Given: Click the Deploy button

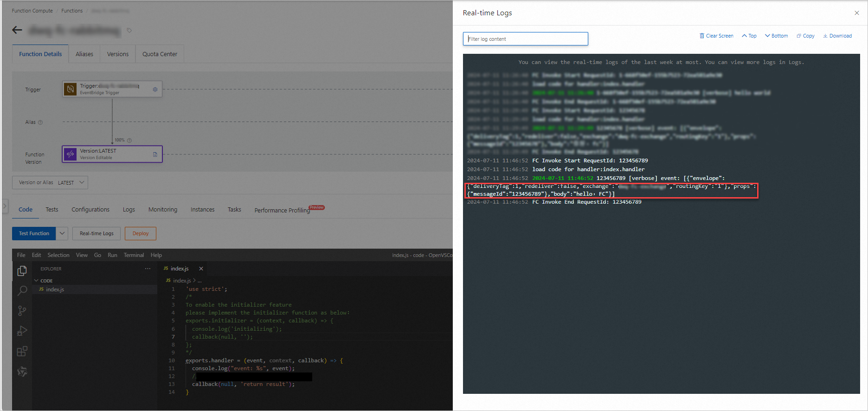Looking at the screenshot, I should click(141, 233).
